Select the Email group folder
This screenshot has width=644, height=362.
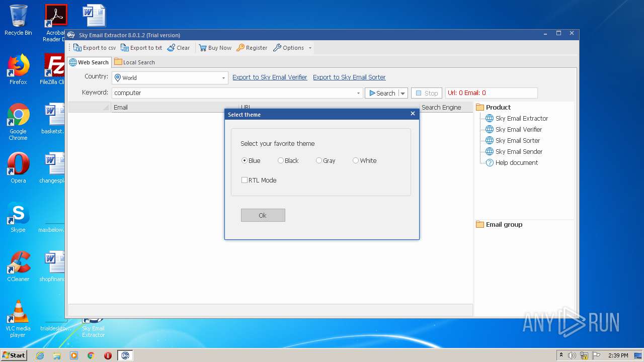click(499, 225)
